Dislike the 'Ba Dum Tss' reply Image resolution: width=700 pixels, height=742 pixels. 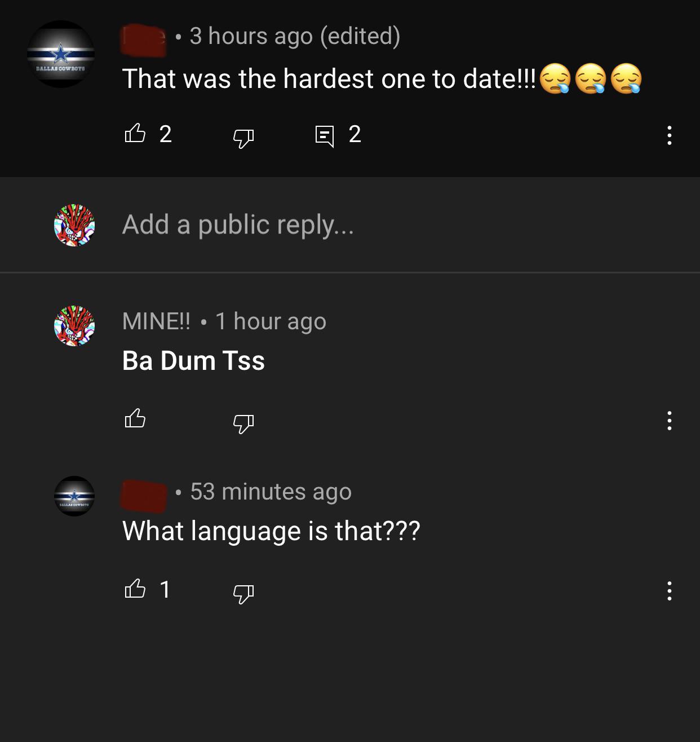tap(243, 423)
